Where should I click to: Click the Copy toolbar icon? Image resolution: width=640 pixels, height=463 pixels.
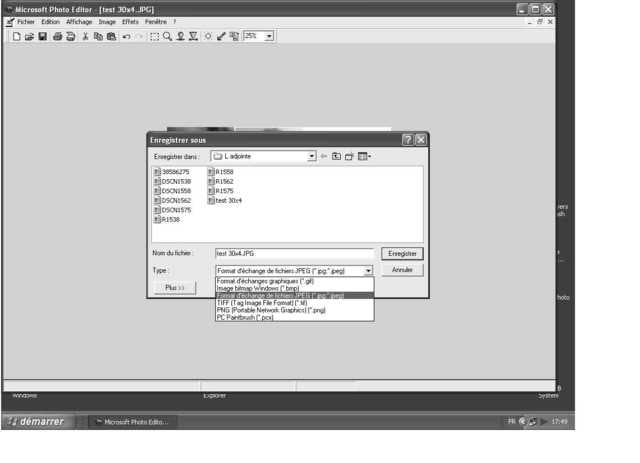click(98, 36)
